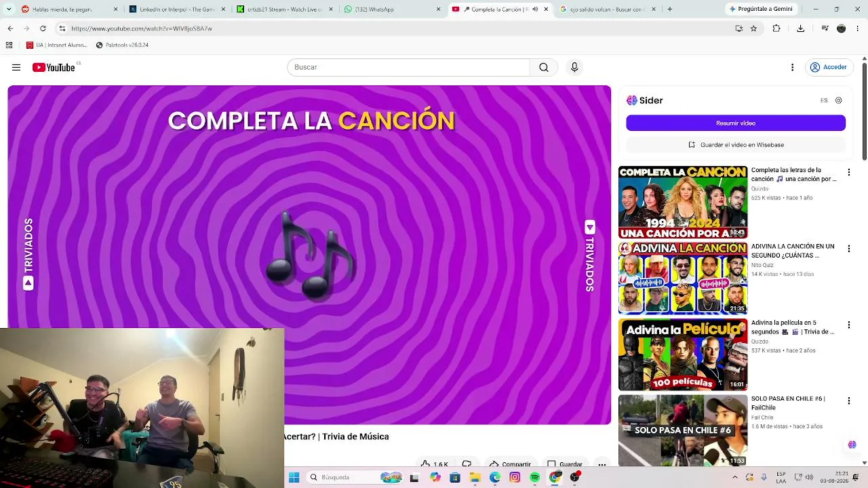Click the YouTube search magnifier button

pyautogui.click(x=544, y=67)
